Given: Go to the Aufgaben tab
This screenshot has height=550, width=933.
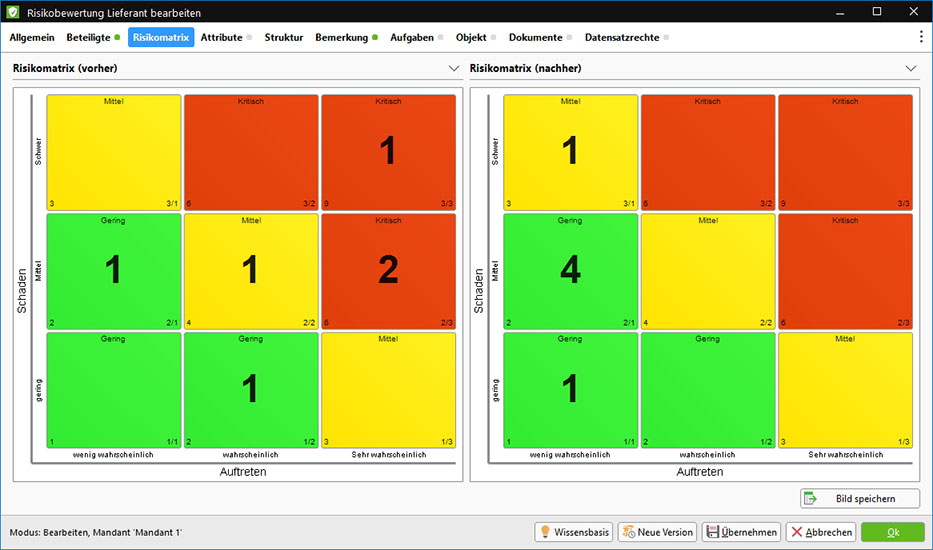Looking at the screenshot, I should [x=411, y=37].
